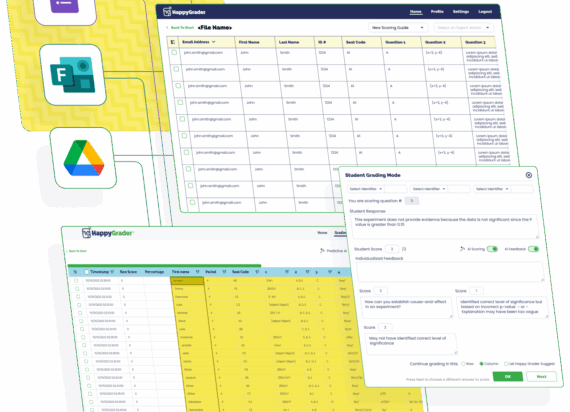Click the Predictive AI wand icon
Screen dimensions: 570x412
322,251
